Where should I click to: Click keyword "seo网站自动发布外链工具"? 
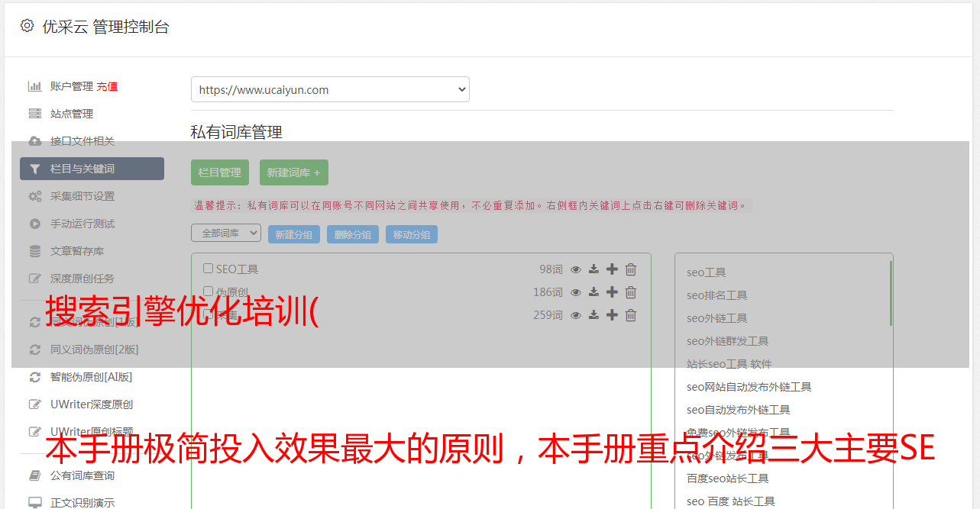click(749, 387)
